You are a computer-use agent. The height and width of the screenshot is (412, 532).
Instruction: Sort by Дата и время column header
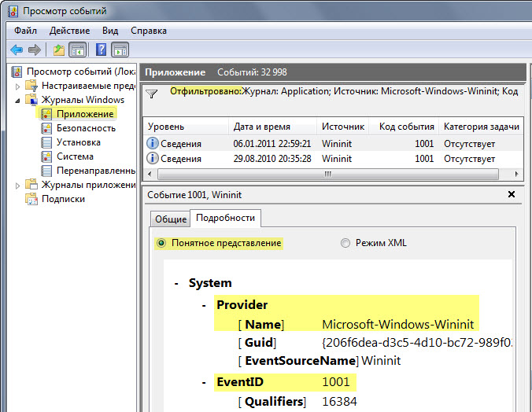261,127
